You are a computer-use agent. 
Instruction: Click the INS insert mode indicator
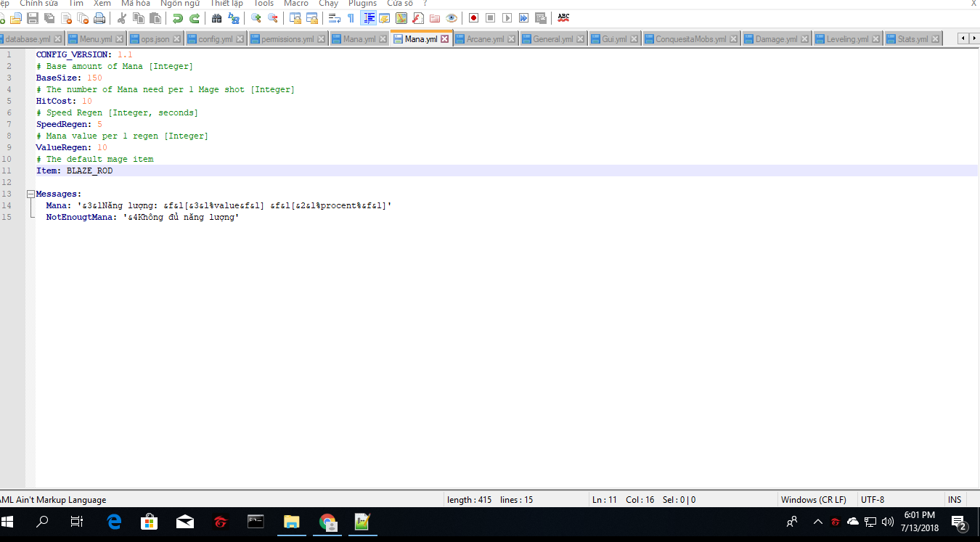point(954,500)
